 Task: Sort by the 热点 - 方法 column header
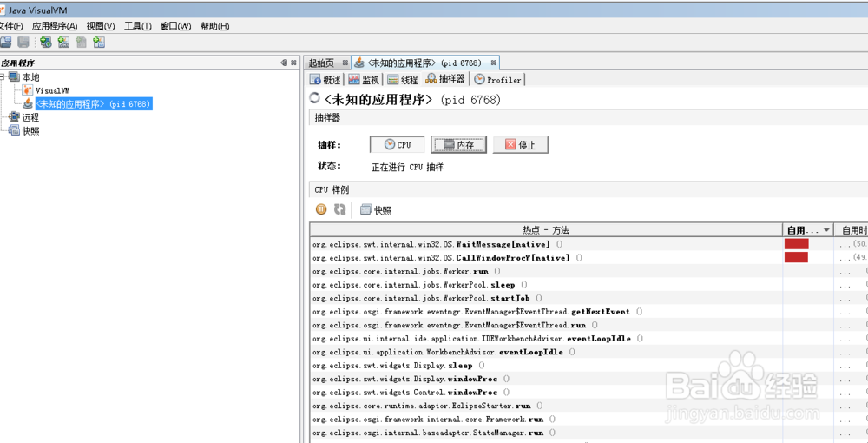(545, 230)
